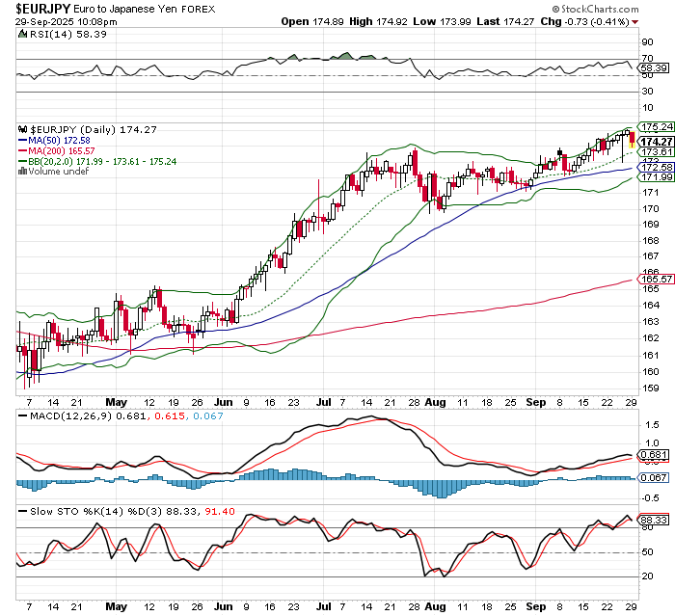Click the blue MA(50) legend line marker
This screenshot has height=616, width=675.
tap(24, 141)
